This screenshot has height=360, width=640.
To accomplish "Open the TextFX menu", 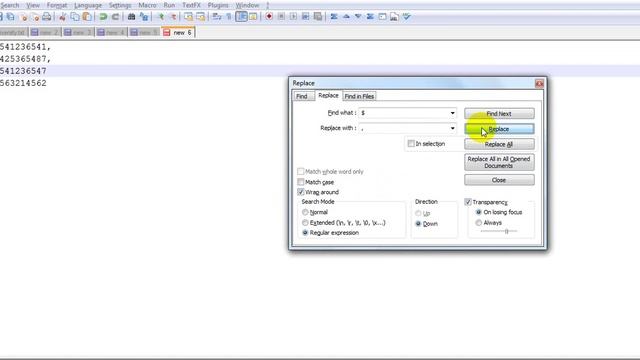I will [191, 5].
